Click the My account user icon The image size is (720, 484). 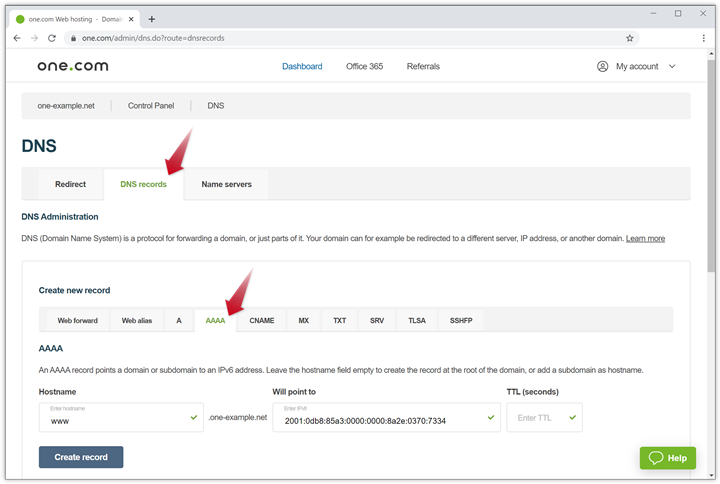602,66
